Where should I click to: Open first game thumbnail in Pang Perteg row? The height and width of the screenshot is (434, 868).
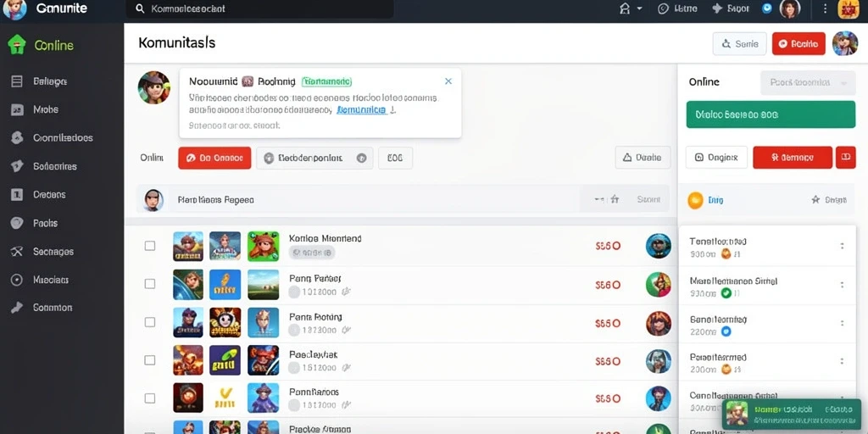(x=188, y=285)
